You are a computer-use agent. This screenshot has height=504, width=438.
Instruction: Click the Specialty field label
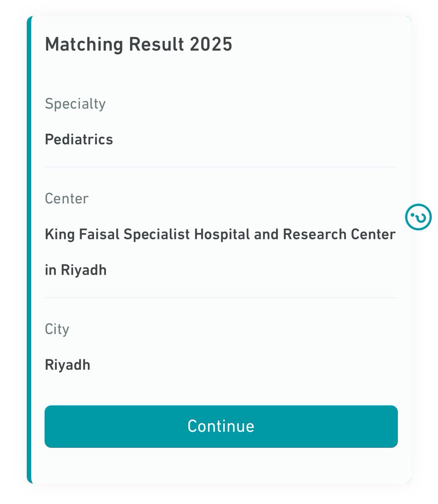click(75, 104)
